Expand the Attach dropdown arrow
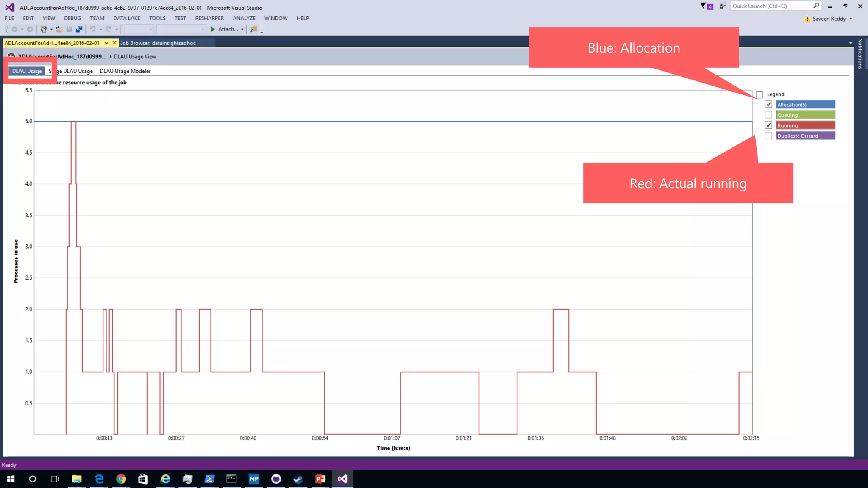868x488 pixels. click(x=242, y=29)
